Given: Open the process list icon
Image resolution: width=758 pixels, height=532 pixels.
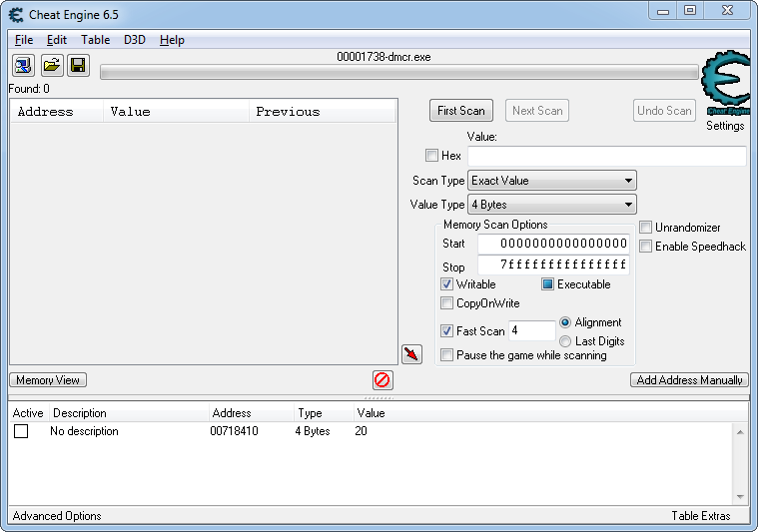Looking at the screenshot, I should pos(23,65).
